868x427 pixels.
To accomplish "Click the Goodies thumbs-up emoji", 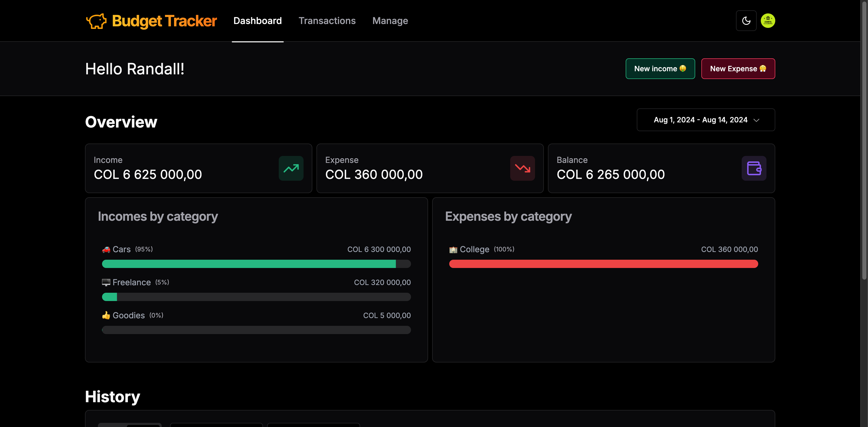I will click(106, 315).
